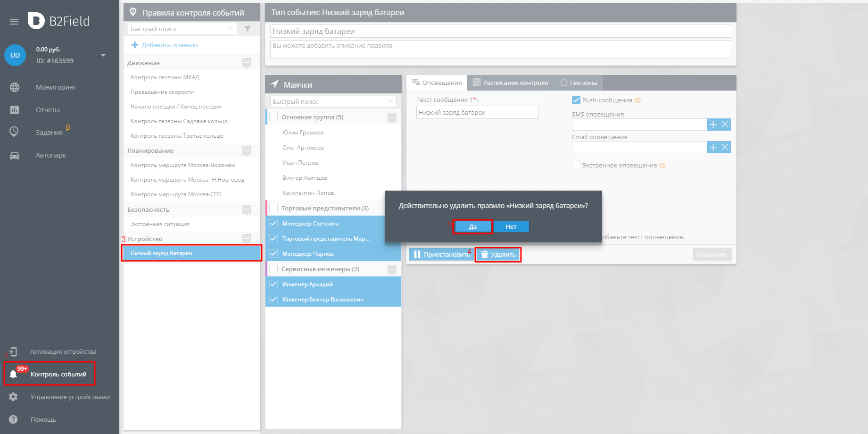Clear the Маячки quick search field
Screen dimensions: 868x434
click(391, 101)
